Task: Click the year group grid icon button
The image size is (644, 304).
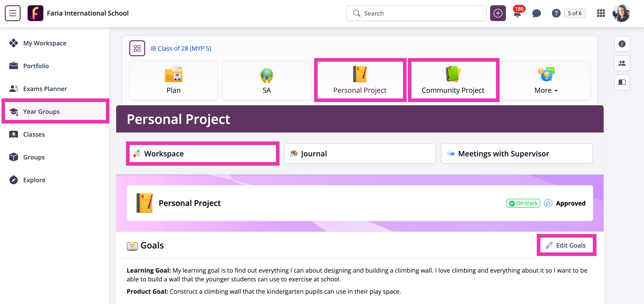Action: pyautogui.click(x=137, y=48)
